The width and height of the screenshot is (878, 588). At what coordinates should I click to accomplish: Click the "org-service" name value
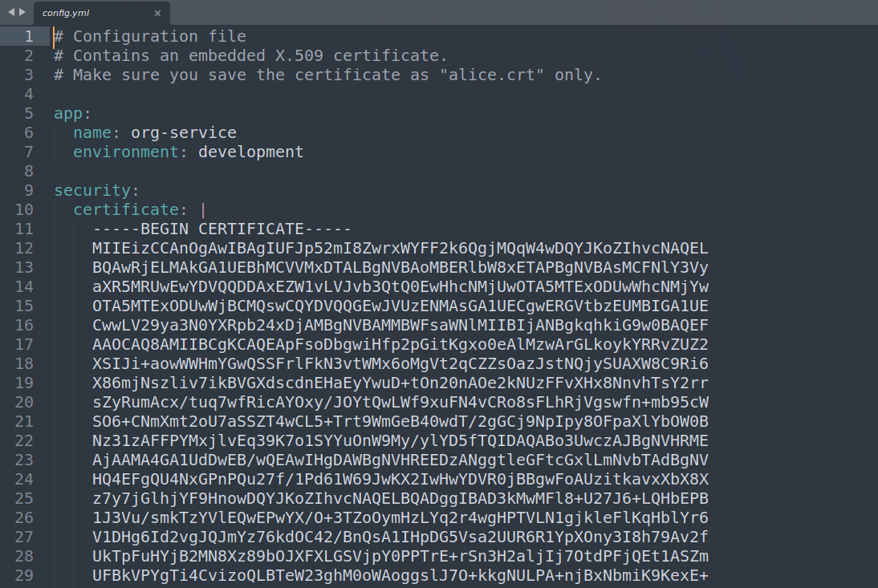[184, 132]
